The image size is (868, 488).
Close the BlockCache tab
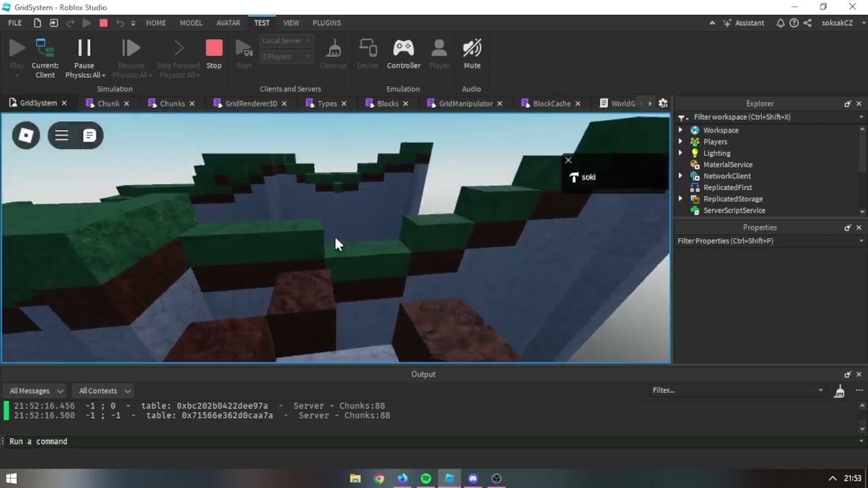pyautogui.click(x=578, y=104)
